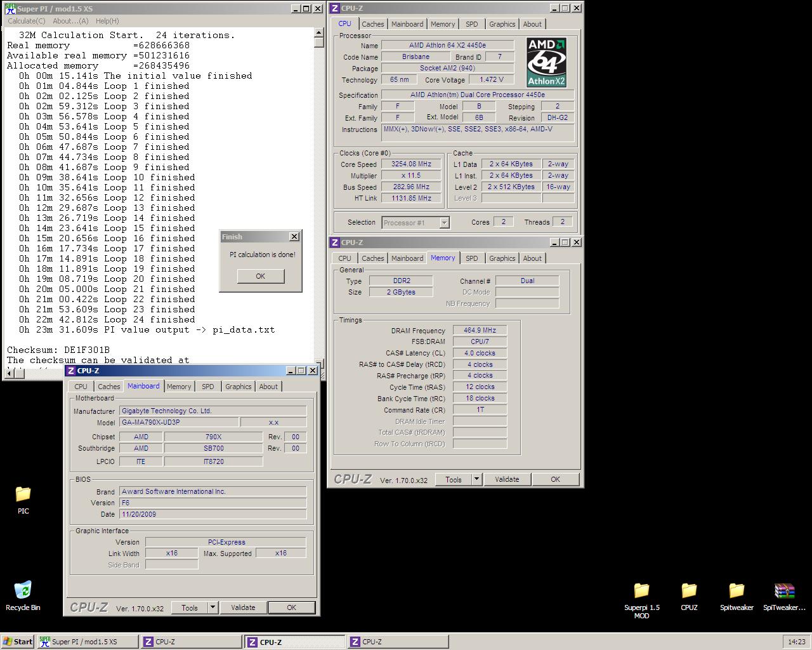This screenshot has height=650, width=812.
Task: Click the AMD Athlon 64 X2 logo
Action: 546,62
